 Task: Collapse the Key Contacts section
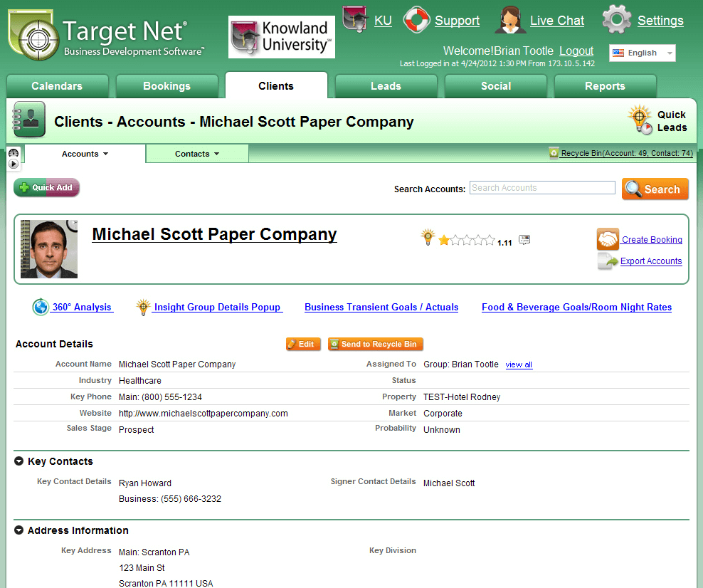[x=18, y=461]
